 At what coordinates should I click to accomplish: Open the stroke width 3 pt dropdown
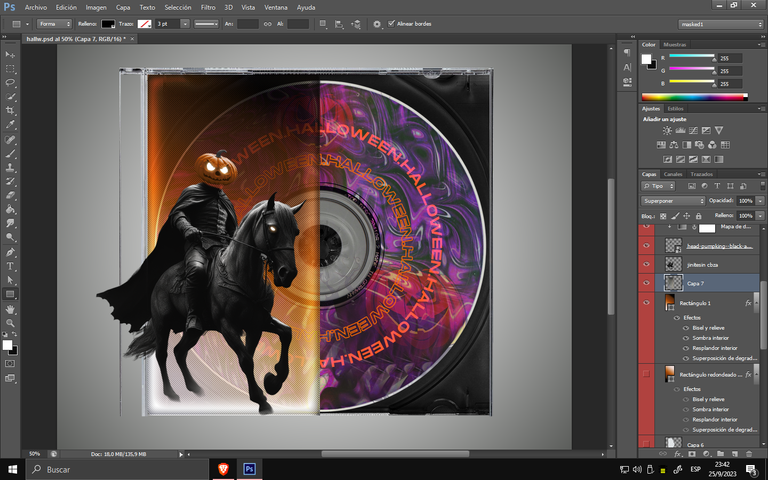pos(185,24)
